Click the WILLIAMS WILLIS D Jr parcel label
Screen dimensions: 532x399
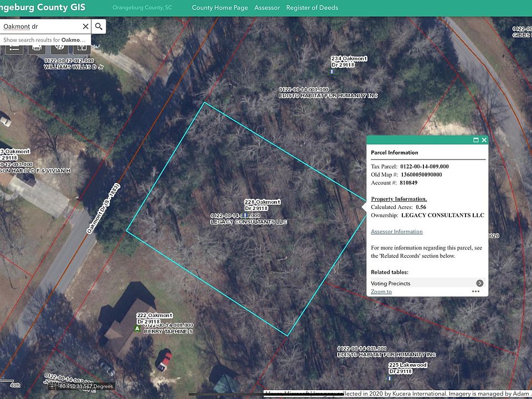73,67
